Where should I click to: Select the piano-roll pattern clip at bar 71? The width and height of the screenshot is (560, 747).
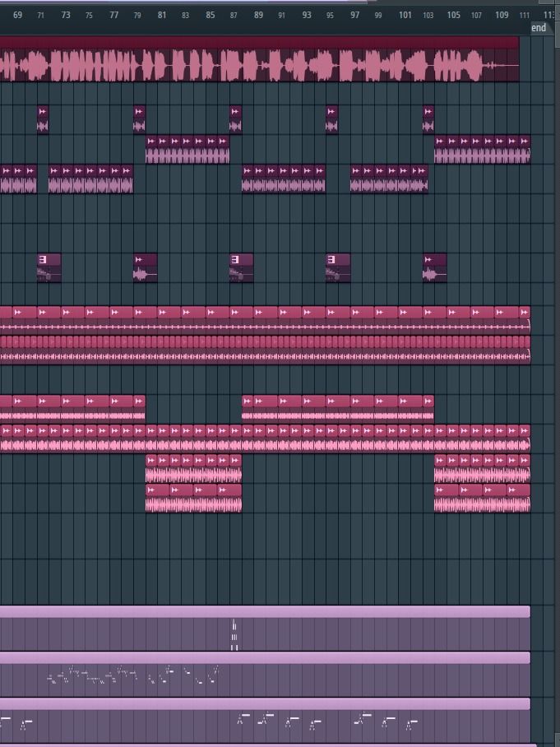click(x=49, y=267)
